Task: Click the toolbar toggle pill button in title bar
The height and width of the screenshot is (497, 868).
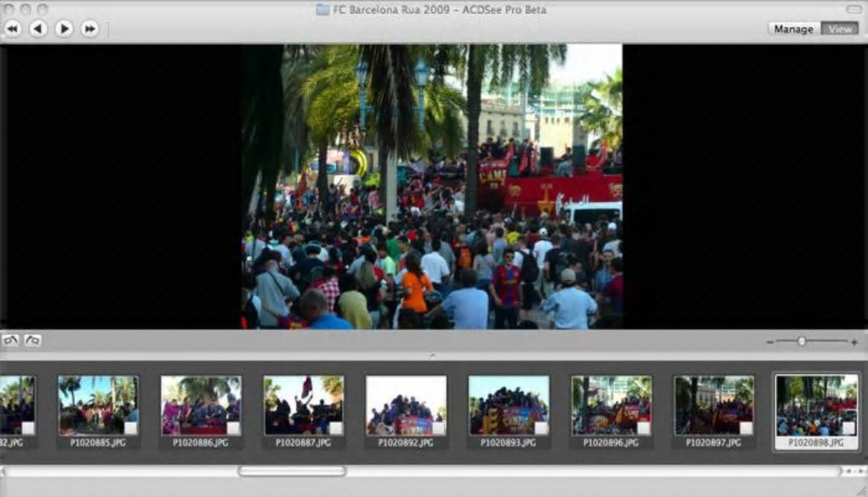Action: (854, 9)
